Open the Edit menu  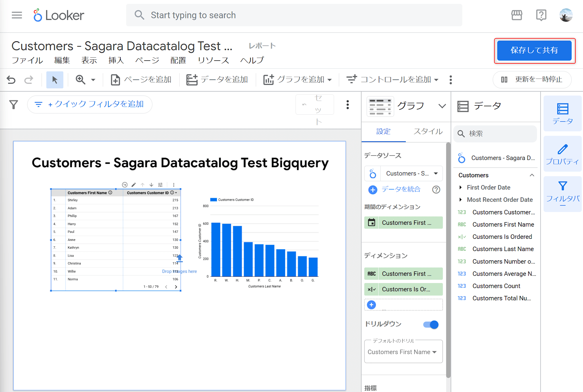(x=62, y=60)
